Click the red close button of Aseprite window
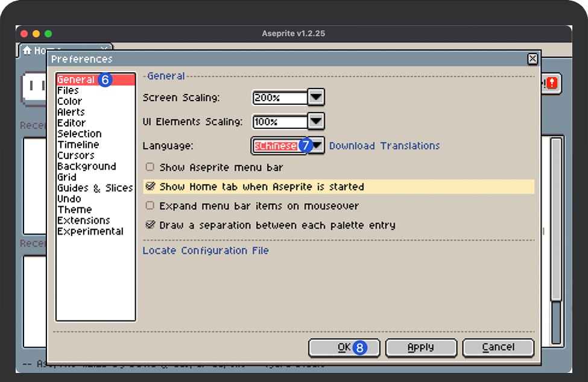This screenshot has width=588, height=382. pyautogui.click(x=24, y=34)
